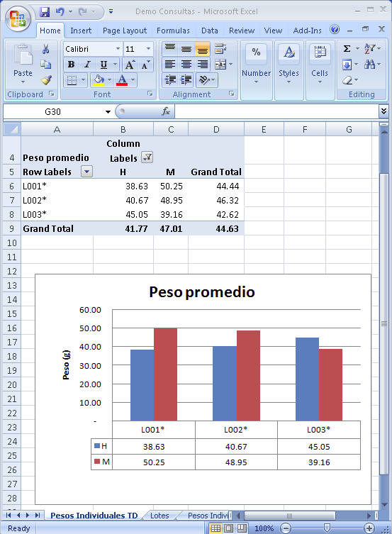The image size is (392, 534).
Task: Launch the Font dialog box
Action: coord(150,94)
